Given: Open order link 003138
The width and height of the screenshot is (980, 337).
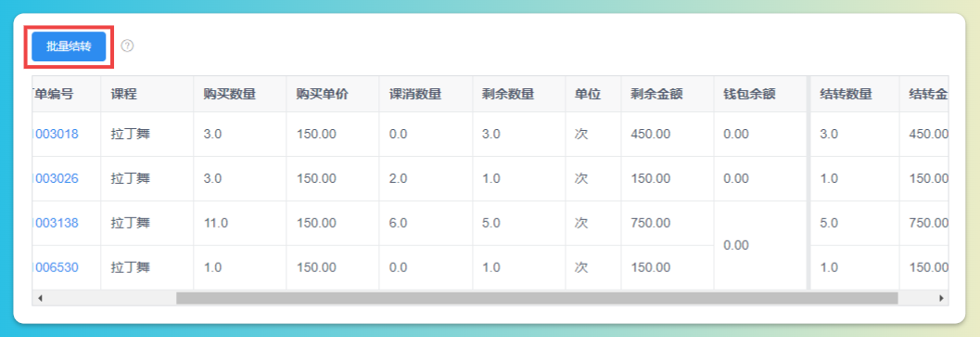Looking at the screenshot, I should [x=55, y=223].
